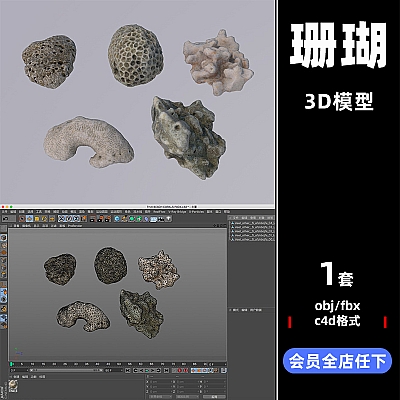This screenshot has width=400, height=400.
Task: Toggle the Y axis lock
Action: pyautogui.click(x=69, y=219)
